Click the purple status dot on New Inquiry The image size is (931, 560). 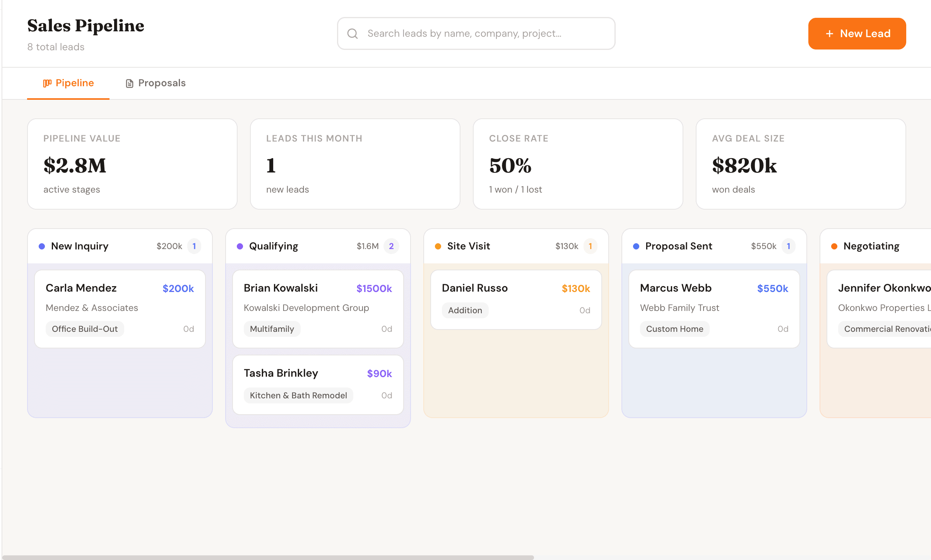pyautogui.click(x=41, y=246)
